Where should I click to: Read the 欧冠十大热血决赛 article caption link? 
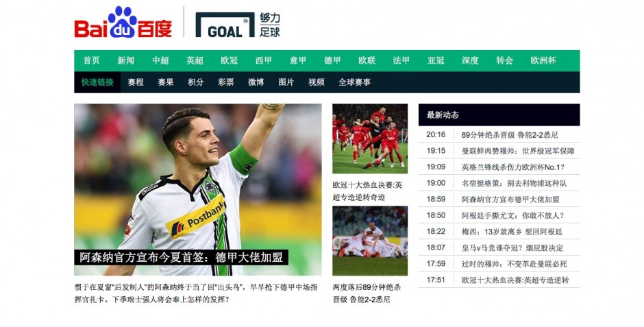click(368, 191)
